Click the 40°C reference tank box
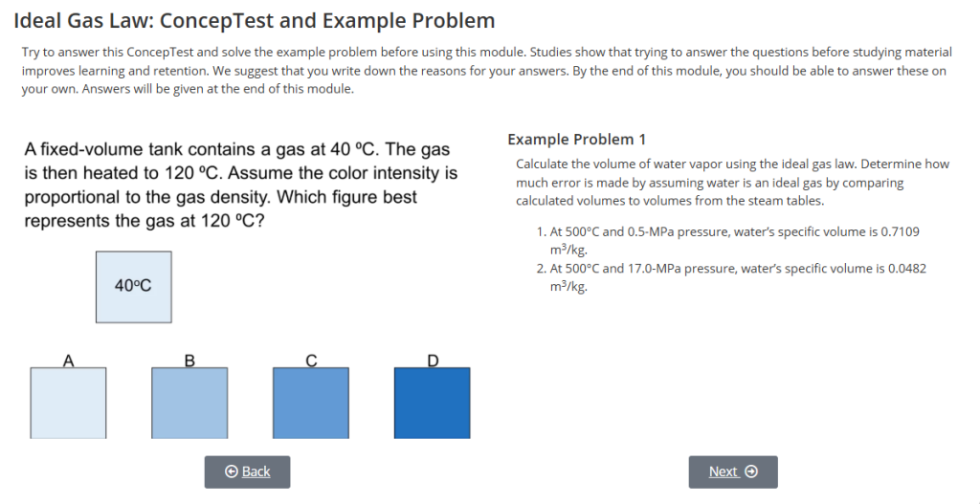The height and width of the screenshot is (504, 980). click(133, 286)
